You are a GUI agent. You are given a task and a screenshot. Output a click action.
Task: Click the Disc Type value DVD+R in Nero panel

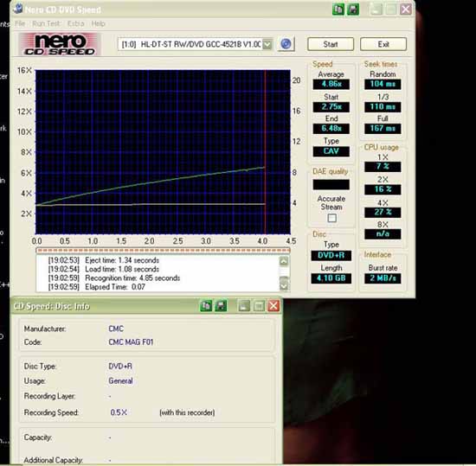[331, 255]
